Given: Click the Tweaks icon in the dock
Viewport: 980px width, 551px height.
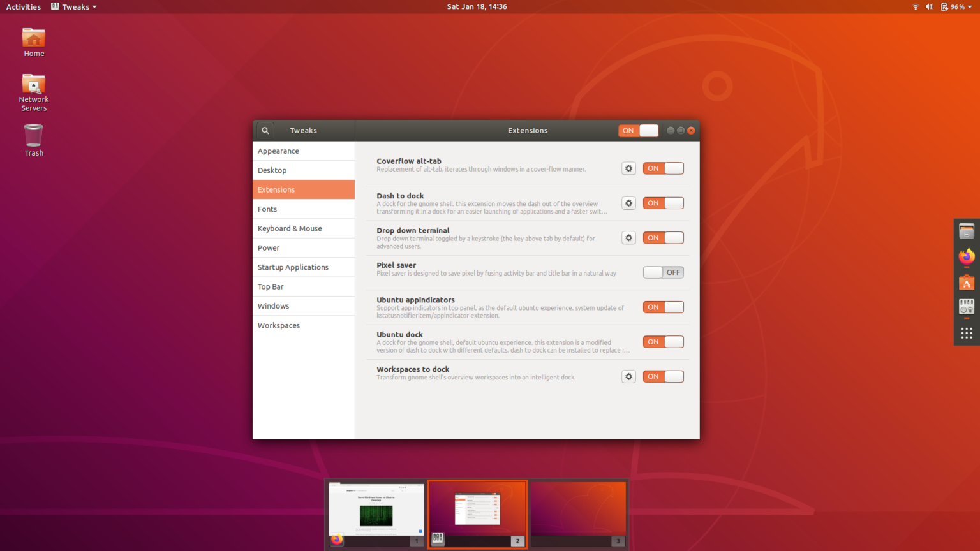Looking at the screenshot, I should 967,307.
